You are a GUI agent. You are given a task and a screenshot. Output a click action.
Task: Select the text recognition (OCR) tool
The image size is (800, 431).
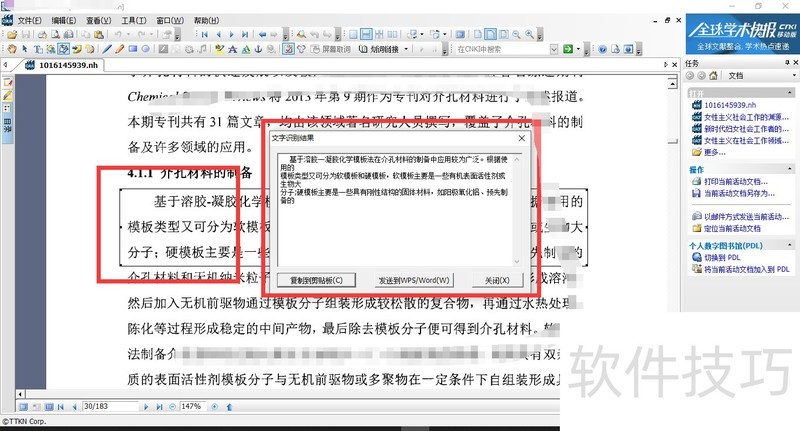[x=63, y=49]
